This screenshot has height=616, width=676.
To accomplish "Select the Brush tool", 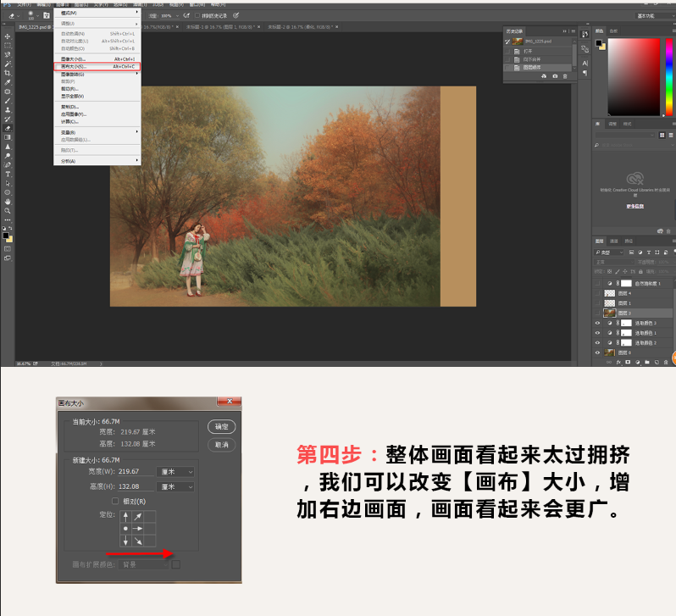I will pos(8,101).
